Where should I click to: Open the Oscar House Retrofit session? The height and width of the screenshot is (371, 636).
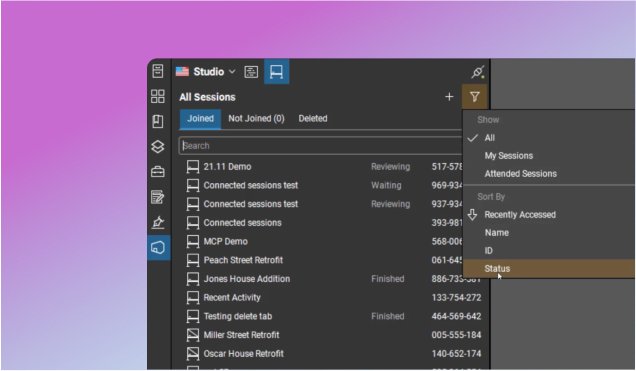(243, 353)
